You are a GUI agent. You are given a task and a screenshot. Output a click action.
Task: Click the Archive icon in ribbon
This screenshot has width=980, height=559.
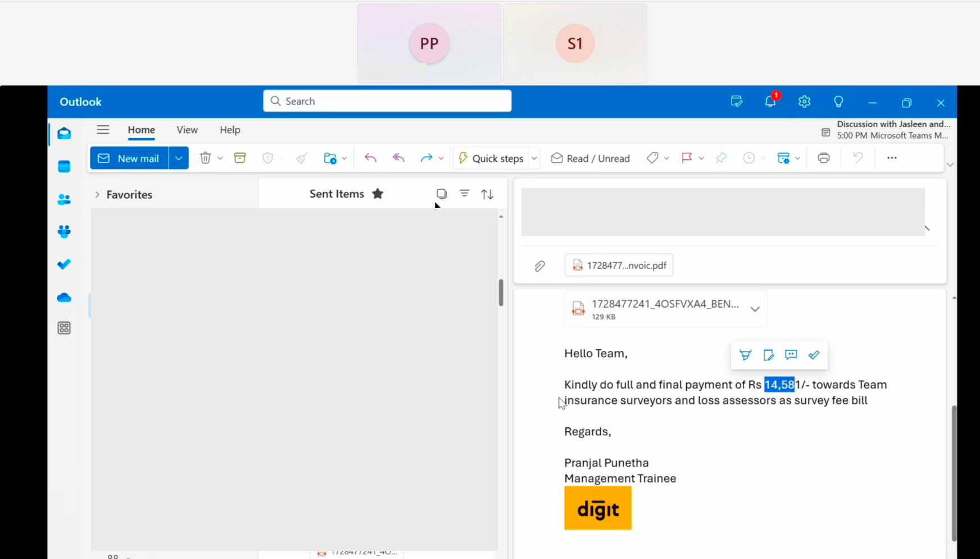pos(240,158)
